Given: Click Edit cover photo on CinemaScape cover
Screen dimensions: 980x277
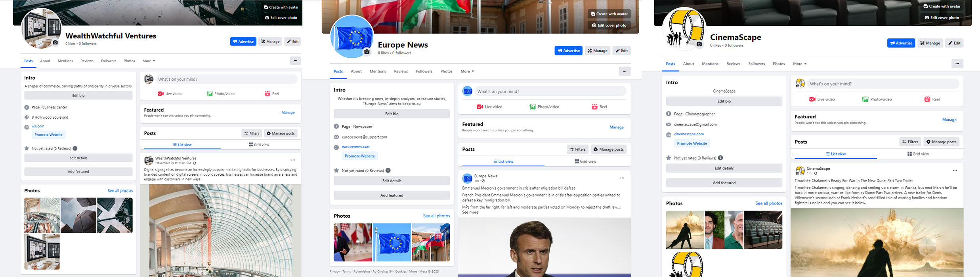Looking at the screenshot, I should 942,18.
